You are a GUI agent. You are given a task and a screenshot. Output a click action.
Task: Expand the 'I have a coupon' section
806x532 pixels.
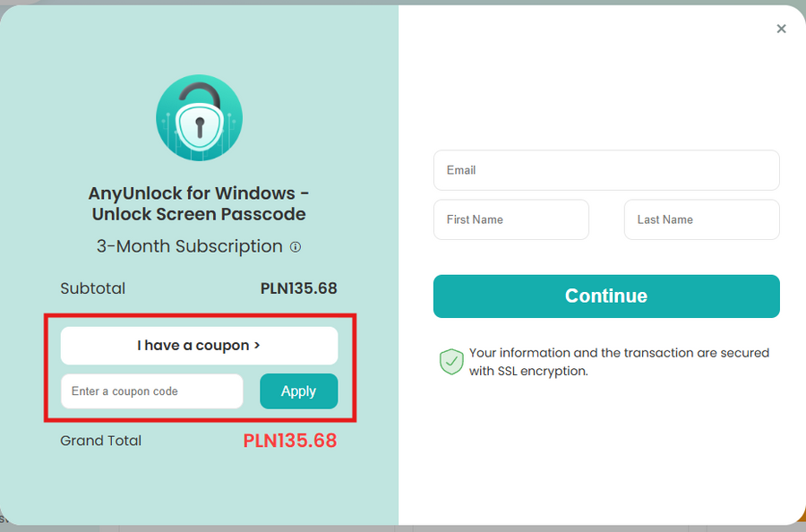point(199,346)
